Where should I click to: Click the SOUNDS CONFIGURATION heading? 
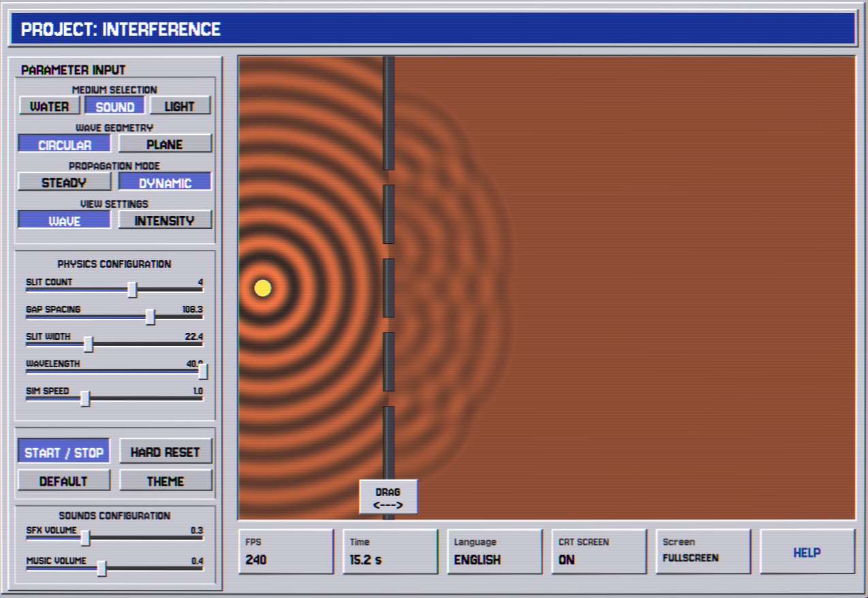114,516
